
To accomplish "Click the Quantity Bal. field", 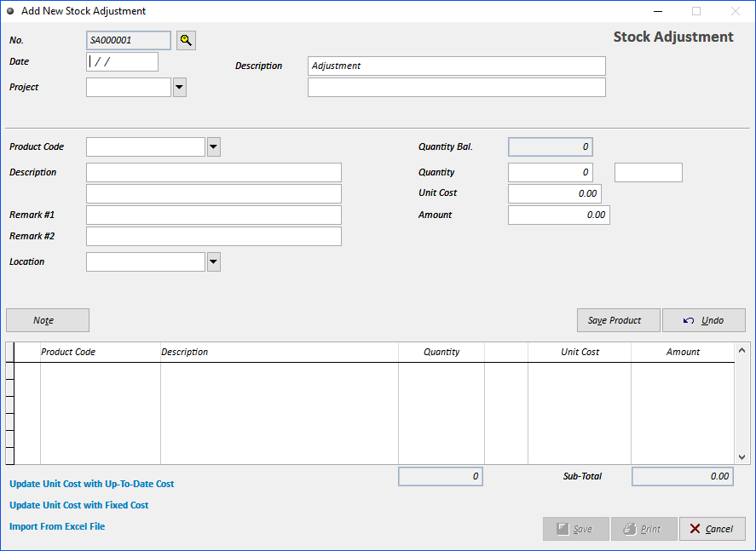I will [x=550, y=146].
